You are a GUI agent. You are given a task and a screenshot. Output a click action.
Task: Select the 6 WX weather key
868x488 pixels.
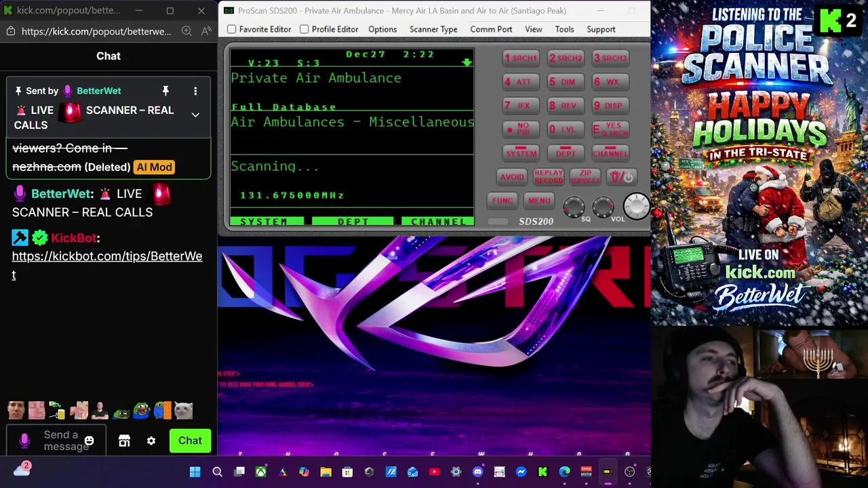coord(610,82)
